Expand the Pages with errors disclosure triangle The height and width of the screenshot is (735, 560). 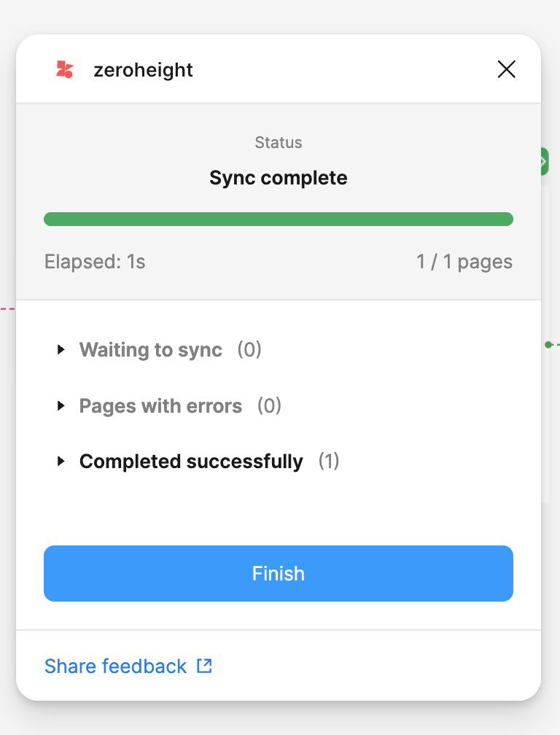coord(61,406)
